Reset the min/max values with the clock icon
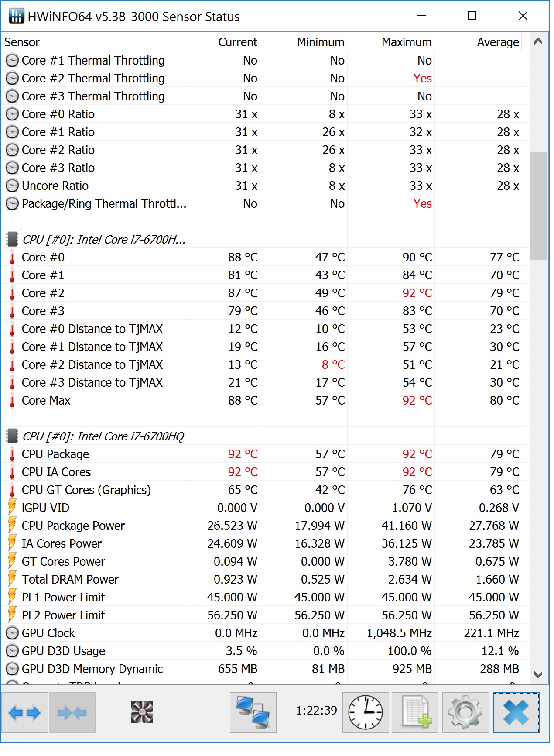The width and height of the screenshot is (554, 756). click(x=366, y=713)
